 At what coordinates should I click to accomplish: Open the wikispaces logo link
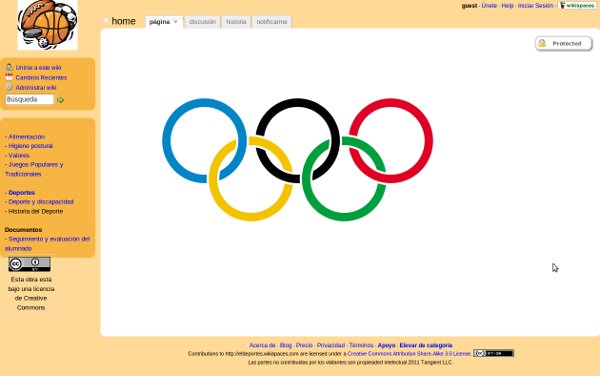tap(577, 5)
